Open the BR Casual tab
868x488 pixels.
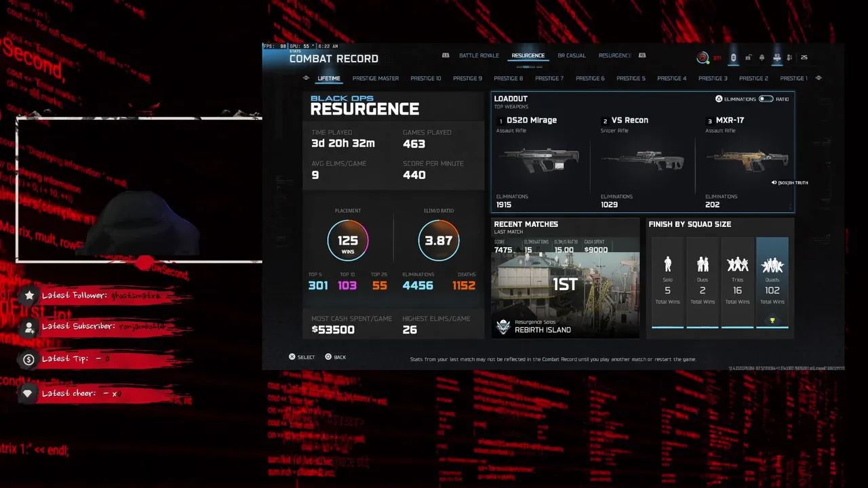pyautogui.click(x=572, y=56)
